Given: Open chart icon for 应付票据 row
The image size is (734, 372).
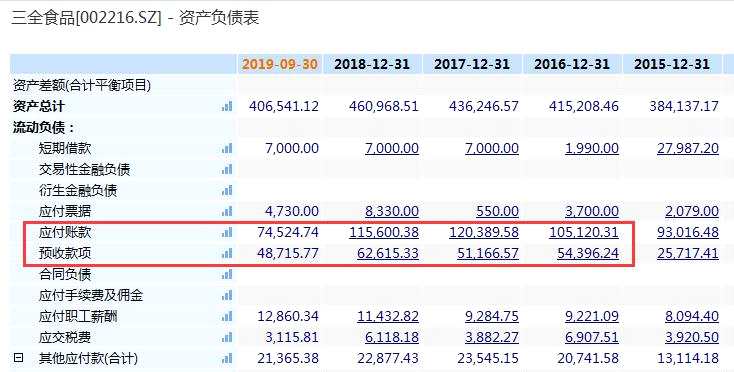Looking at the screenshot, I should [227, 212].
